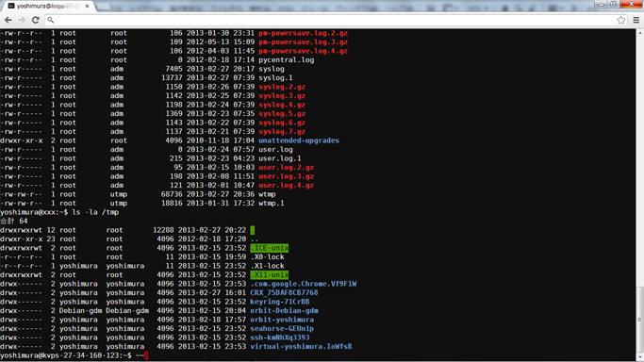Click the plain syslog file name
The image size is (644, 362).
tap(271, 69)
